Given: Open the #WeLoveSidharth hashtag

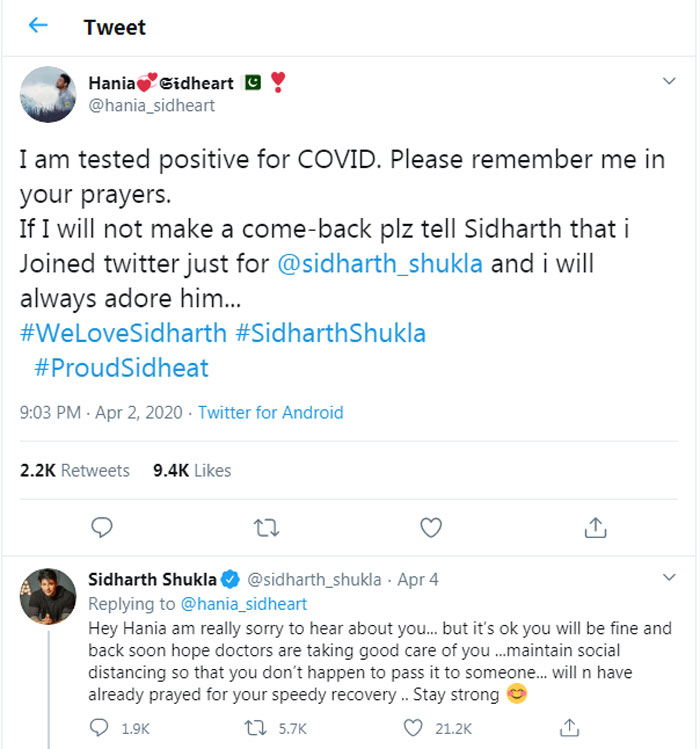Looking at the screenshot, I should 123,332.
